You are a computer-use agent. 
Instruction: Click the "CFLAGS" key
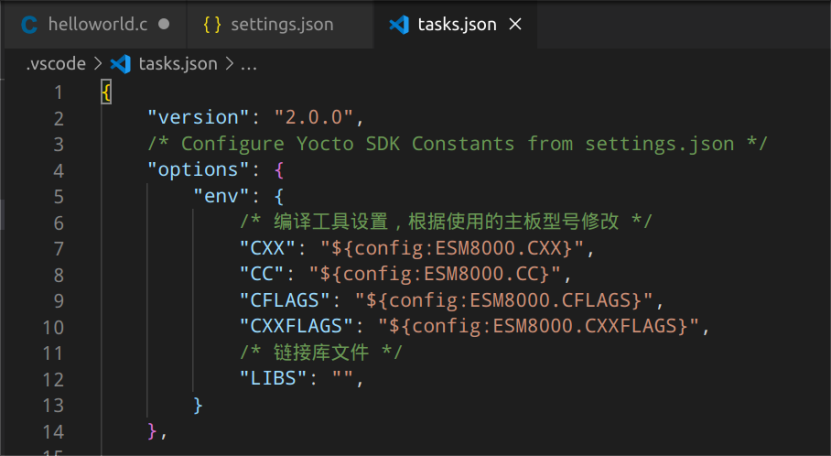(x=285, y=300)
